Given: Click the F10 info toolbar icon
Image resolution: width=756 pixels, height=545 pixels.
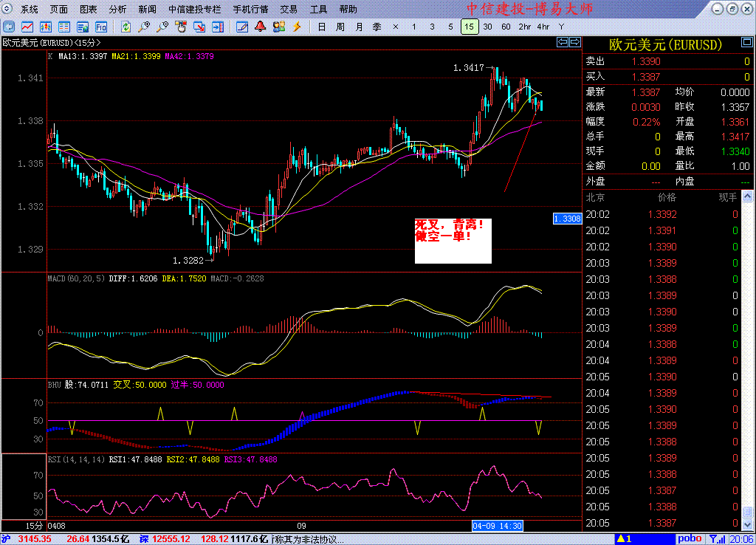Looking at the screenshot, I should [x=100, y=27].
